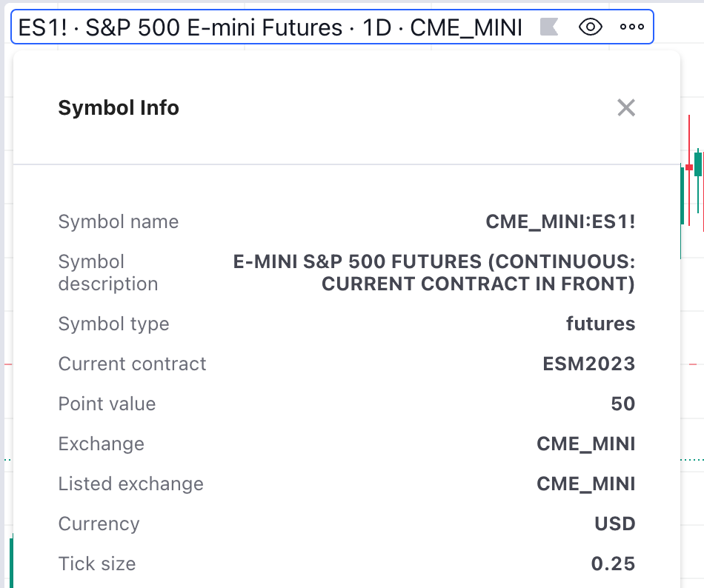Select the Point value of 50
This screenshot has height=588, width=704.
tap(623, 404)
